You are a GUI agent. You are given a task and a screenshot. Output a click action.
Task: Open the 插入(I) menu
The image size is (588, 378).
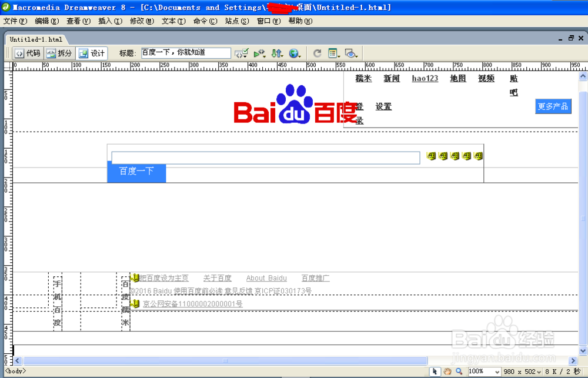click(111, 21)
